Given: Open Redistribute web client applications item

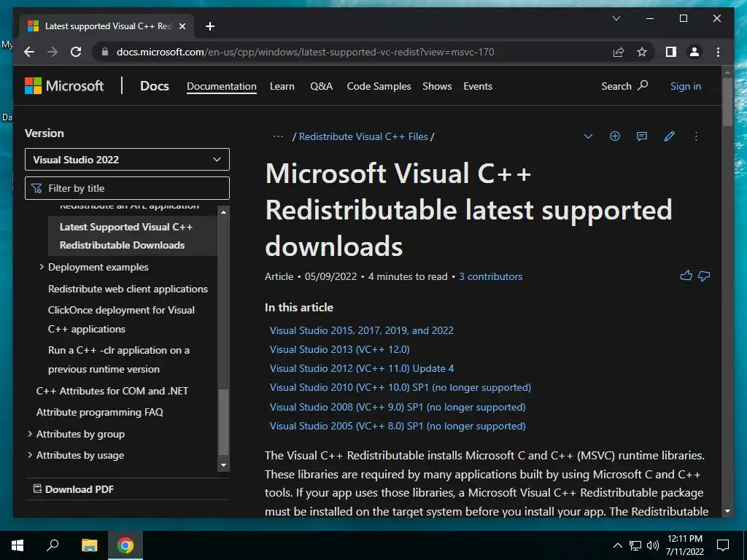Looking at the screenshot, I should tap(128, 289).
